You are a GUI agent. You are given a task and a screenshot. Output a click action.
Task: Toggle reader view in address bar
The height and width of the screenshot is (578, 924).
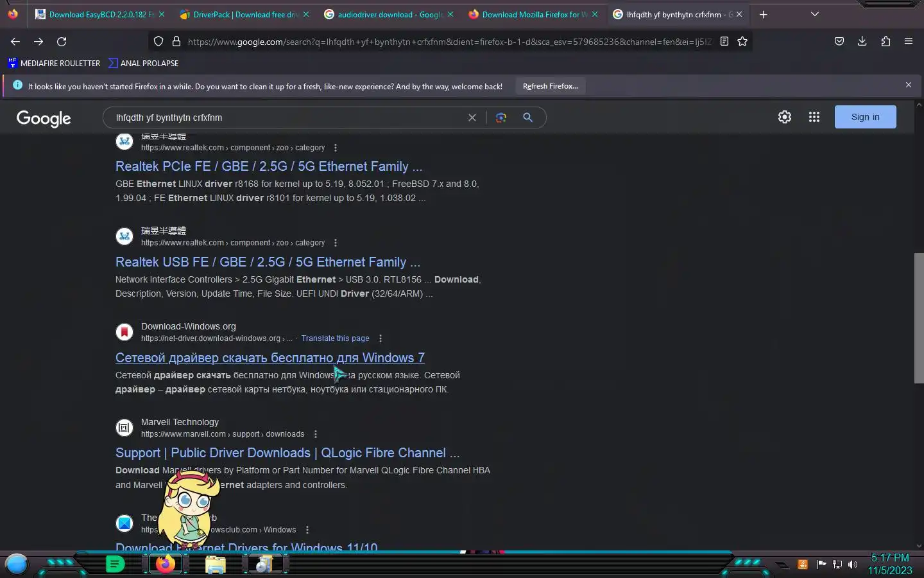coord(724,42)
